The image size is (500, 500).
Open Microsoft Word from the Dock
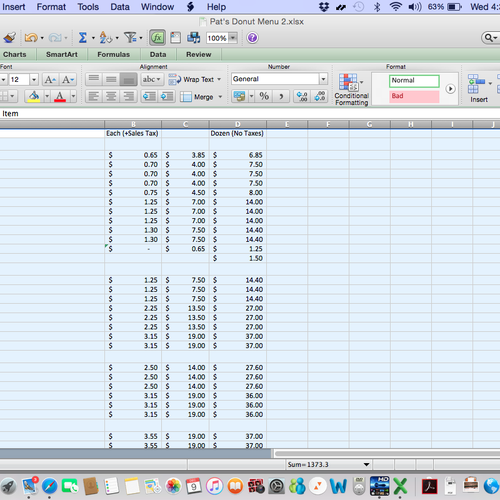(x=338, y=486)
